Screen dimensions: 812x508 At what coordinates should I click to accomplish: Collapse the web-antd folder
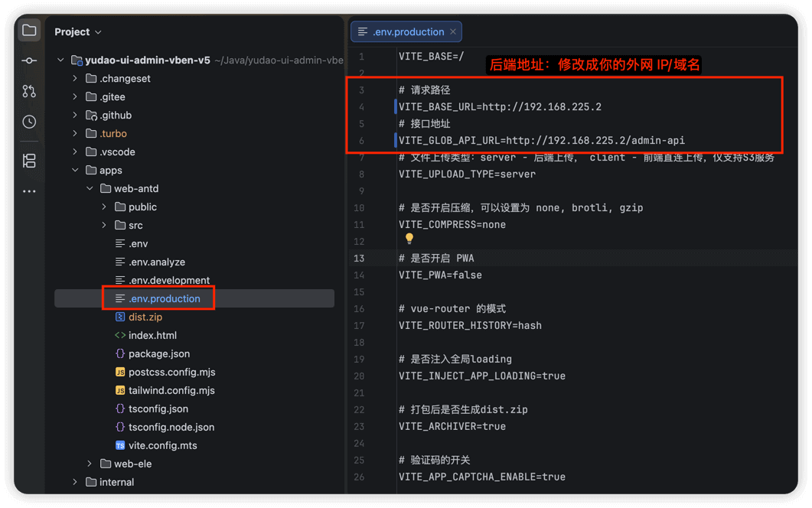(x=90, y=189)
